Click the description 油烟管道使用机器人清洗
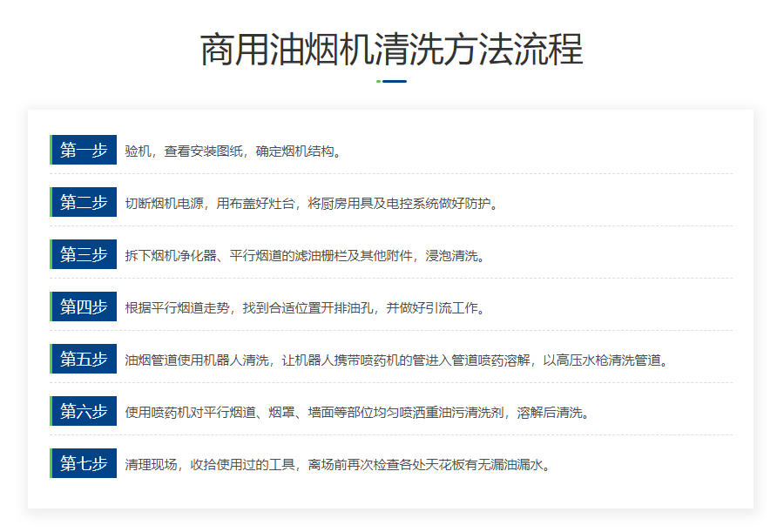The width and height of the screenshot is (784, 532). click(x=399, y=360)
